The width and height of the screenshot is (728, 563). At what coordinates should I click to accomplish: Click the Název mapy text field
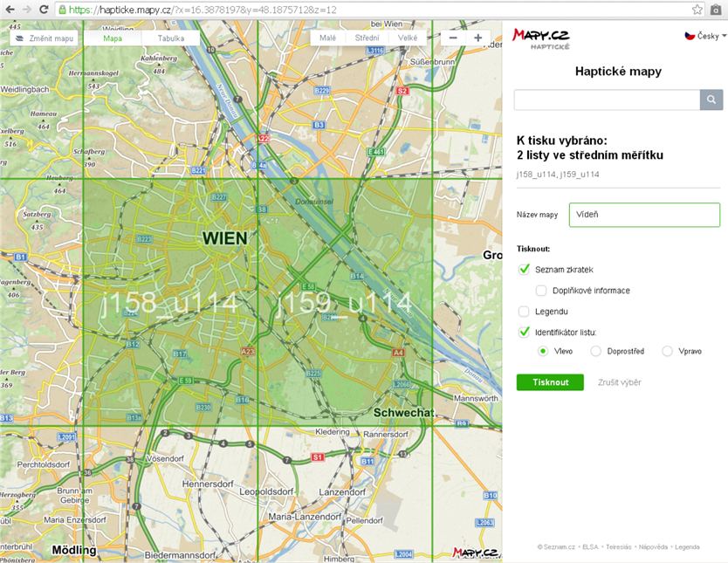[644, 215]
